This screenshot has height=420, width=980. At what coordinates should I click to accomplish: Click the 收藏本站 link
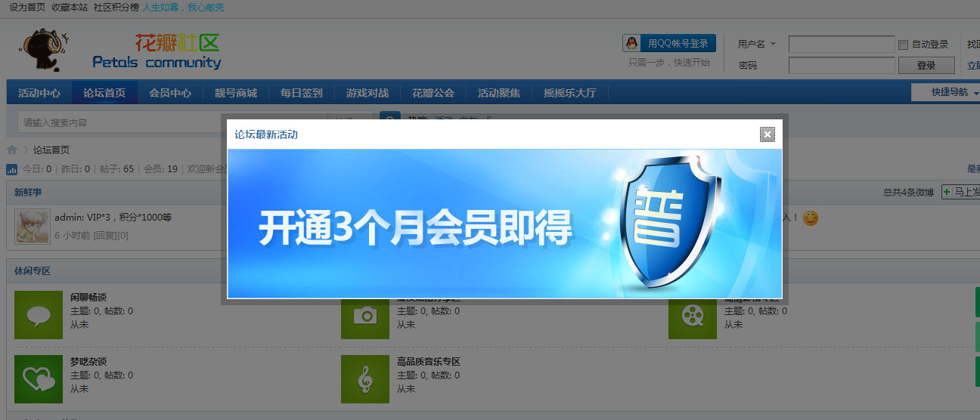(70, 8)
